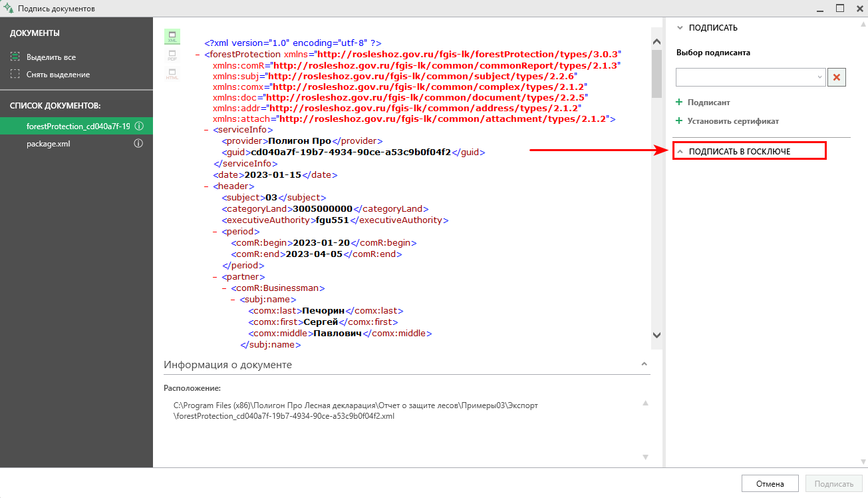The image size is (868, 498).
Task: Click the Подписать button
Action: 834,484
